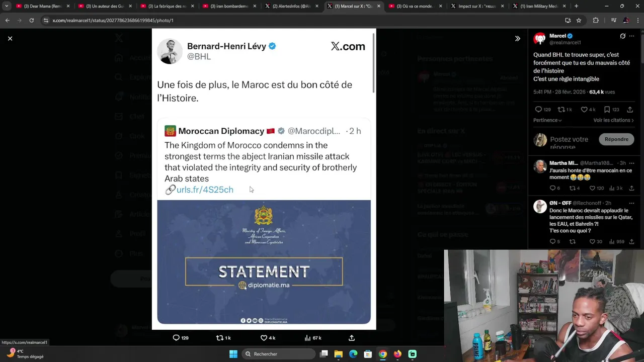644x362 pixels.
Task: Click the photo viewer scrollbar
Action: 374,63
